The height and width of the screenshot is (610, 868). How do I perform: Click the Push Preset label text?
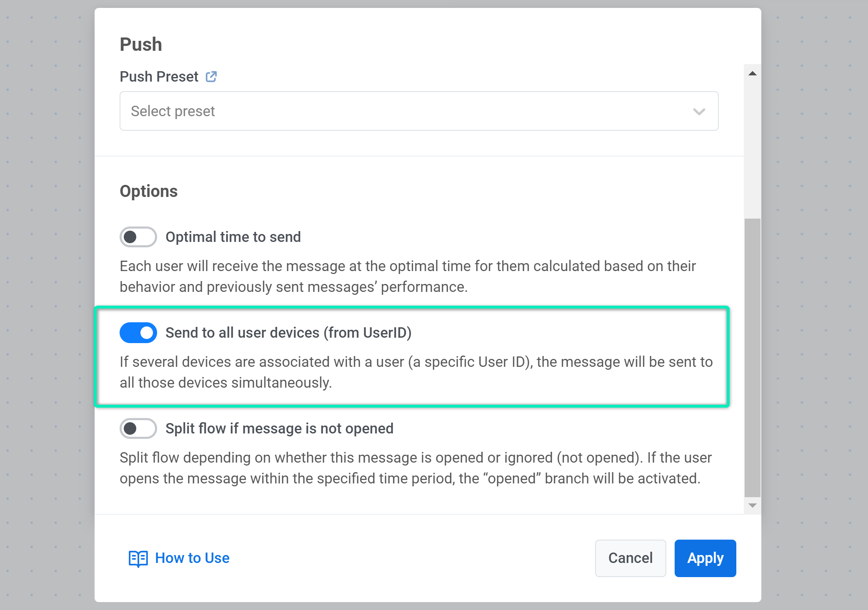[159, 77]
